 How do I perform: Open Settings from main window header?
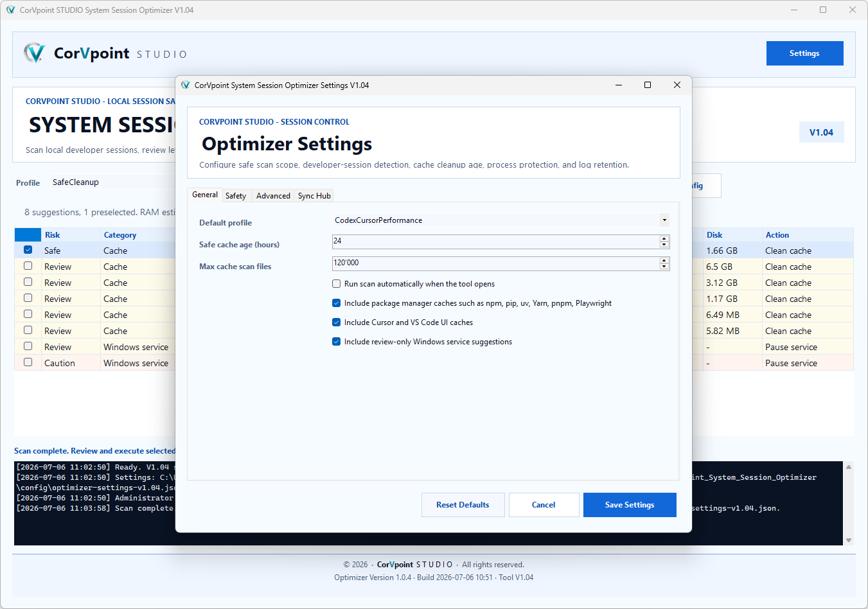[804, 53]
